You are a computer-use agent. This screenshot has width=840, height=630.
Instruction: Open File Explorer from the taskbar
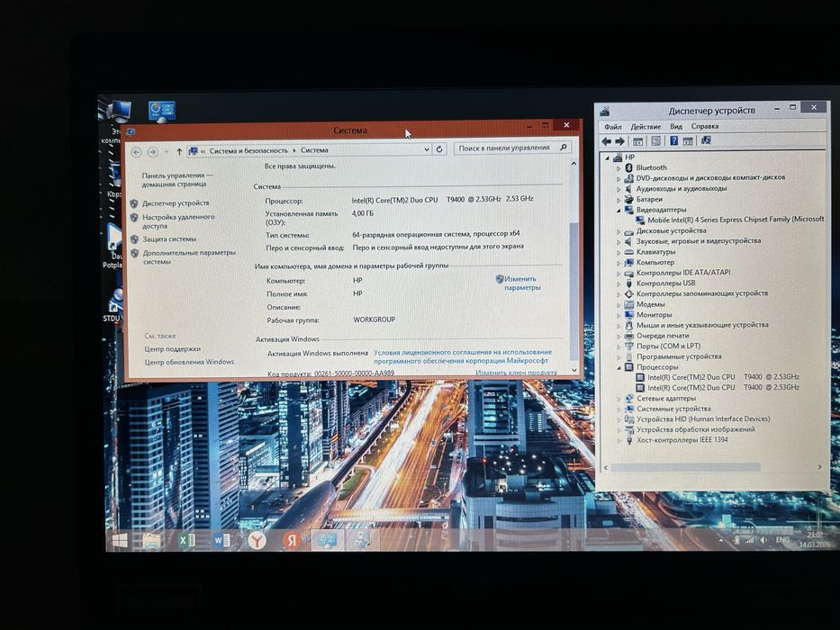151,541
